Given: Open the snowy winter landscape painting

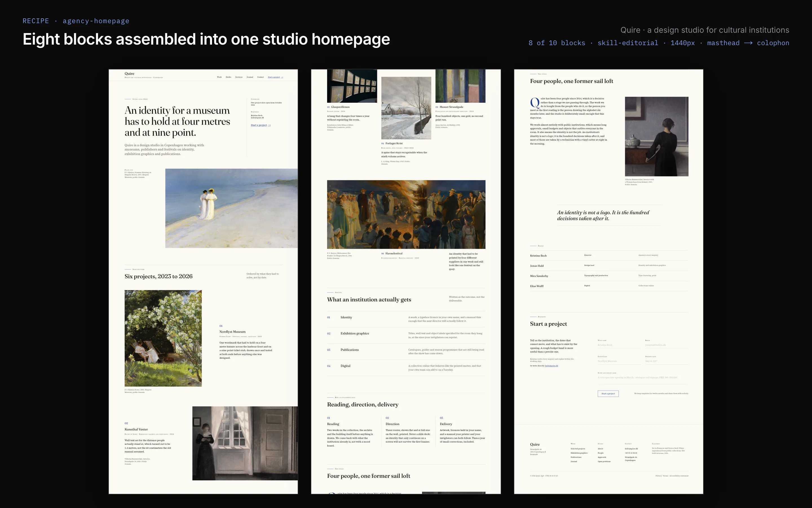Looking at the screenshot, I should tap(406, 108).
